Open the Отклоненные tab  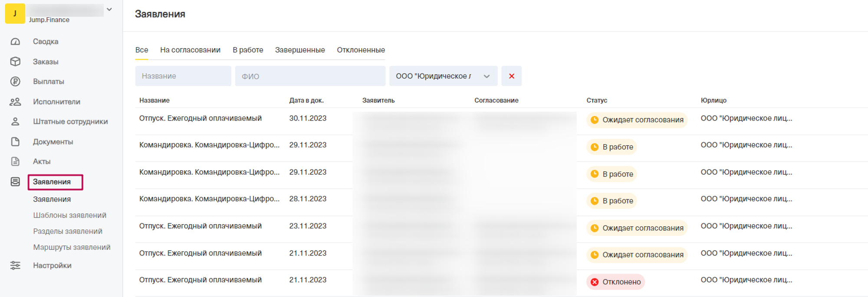361,50
